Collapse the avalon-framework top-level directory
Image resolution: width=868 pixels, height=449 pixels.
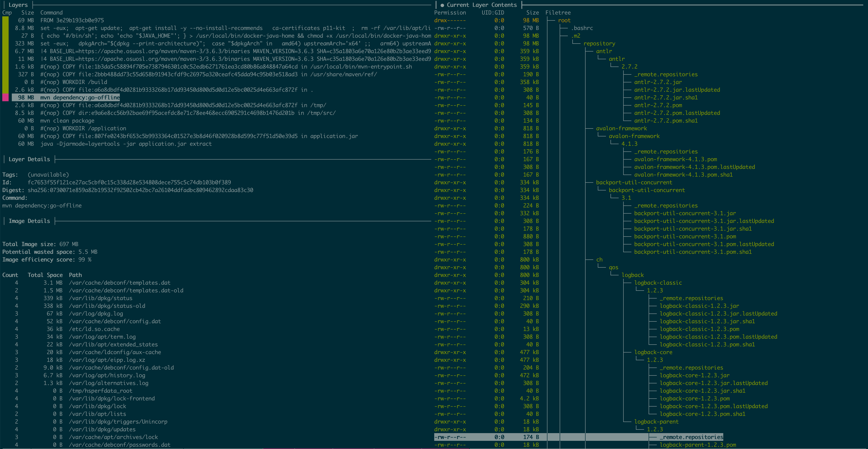[x=621, y=128]
